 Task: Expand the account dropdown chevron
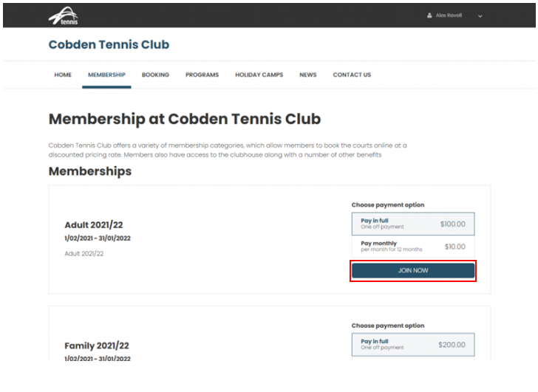(480, 16)
